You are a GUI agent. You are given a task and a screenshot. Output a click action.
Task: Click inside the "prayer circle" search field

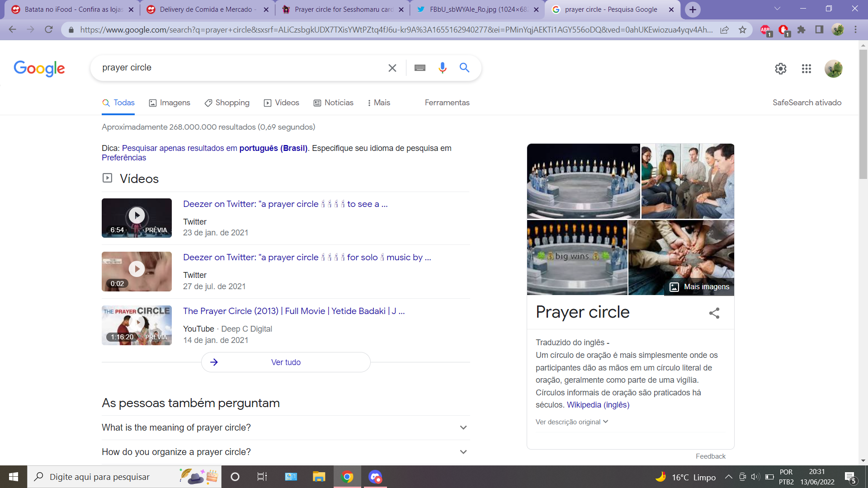coord(240,68)
